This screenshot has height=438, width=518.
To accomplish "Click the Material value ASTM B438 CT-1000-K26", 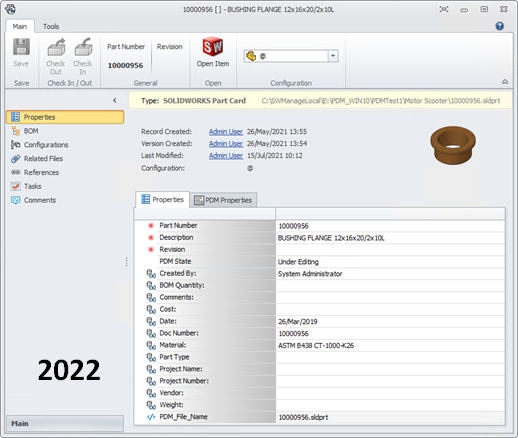I will pos(390,346).
